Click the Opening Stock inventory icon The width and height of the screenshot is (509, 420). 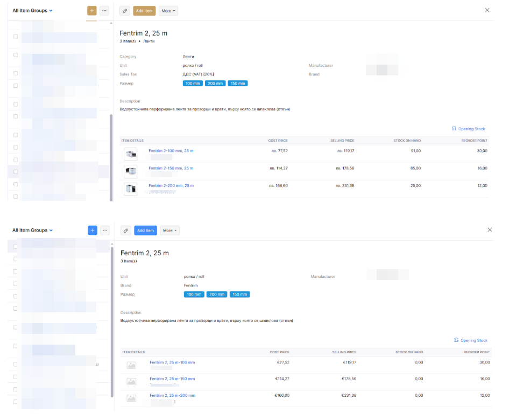[x=453, y=129]
